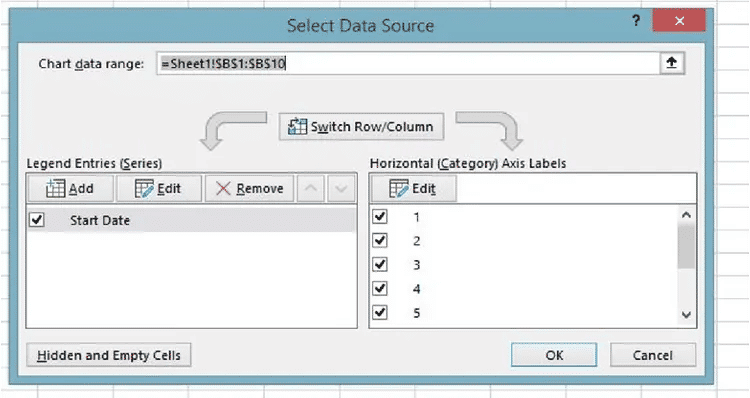The height and width of the screenshot is (398, 750).
Task: Confirm with the OK button
Action: (x=554, y=355)
